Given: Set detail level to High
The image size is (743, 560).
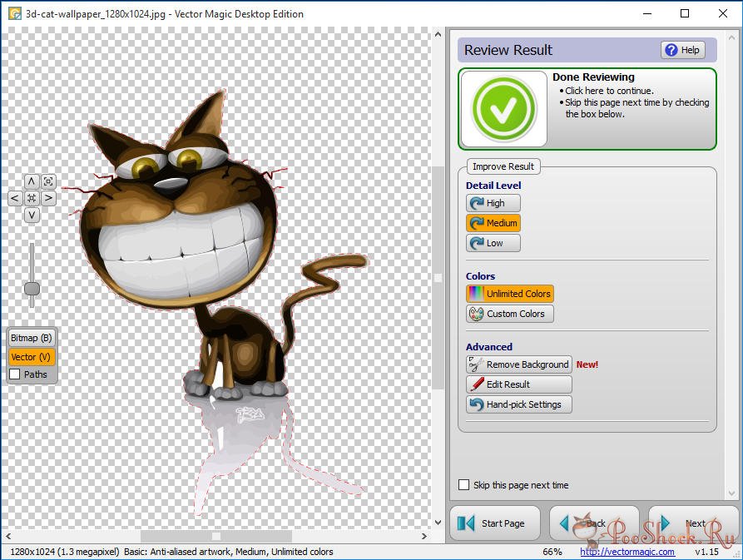Looking at the screenshot, I should 493,203.
